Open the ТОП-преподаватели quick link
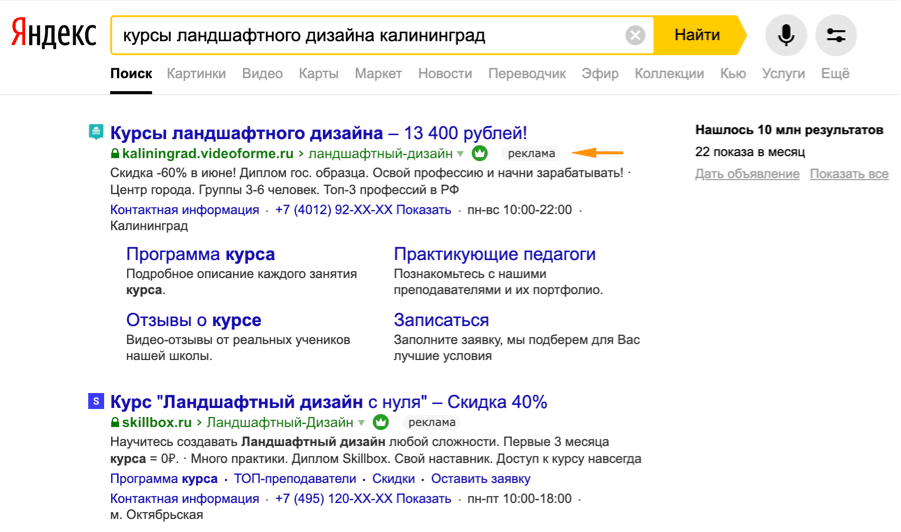 click(295, 479)
